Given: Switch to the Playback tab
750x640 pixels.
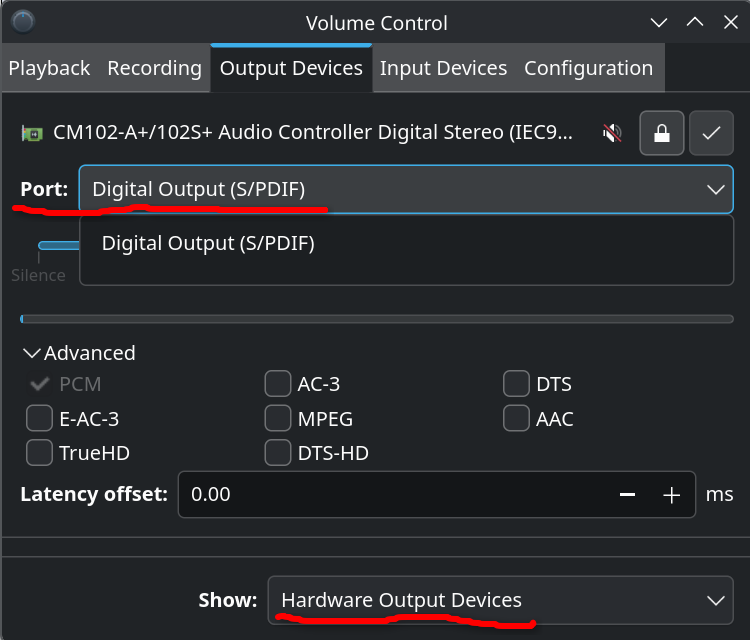Looking at the screenshot, I should (49, 68).
